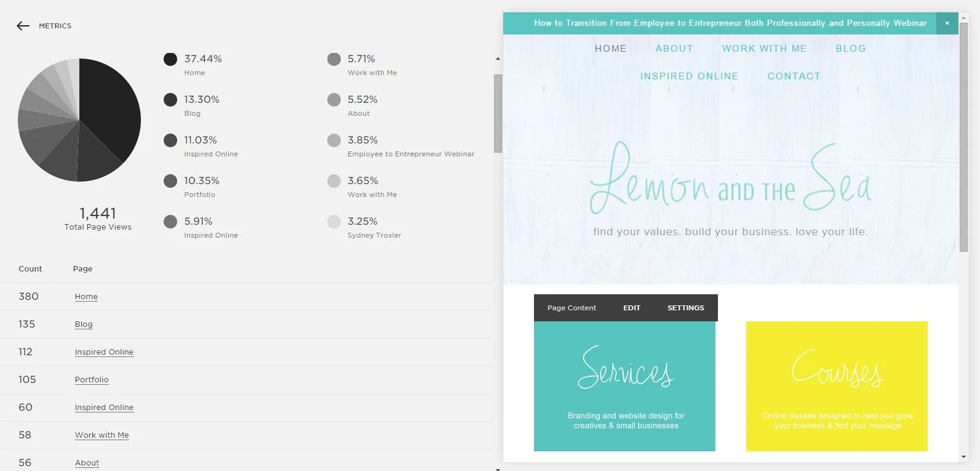The height and width of the screenshot is (471, 980).
Task: Select HOME in site navigation
Action: click(x=610, y=49)
